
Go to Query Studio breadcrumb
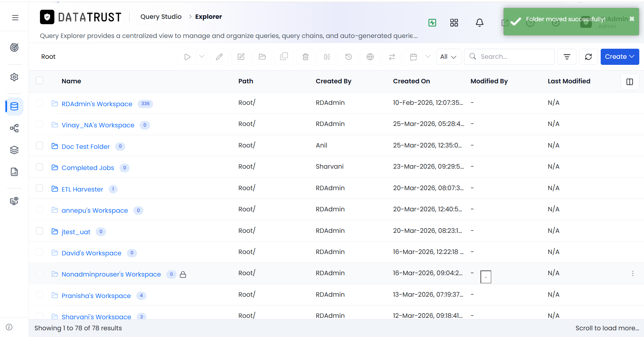[x=161, y=17]
